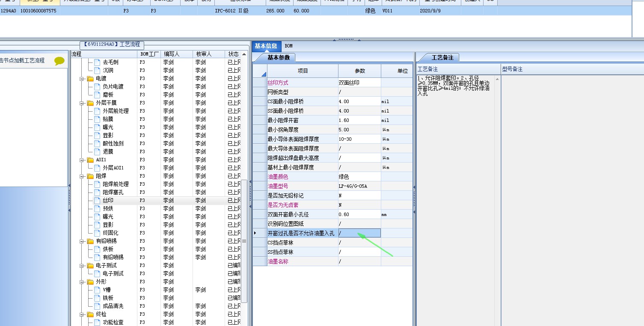
Task: Click the yellow speech bubble icon
Action: [59, 61]
